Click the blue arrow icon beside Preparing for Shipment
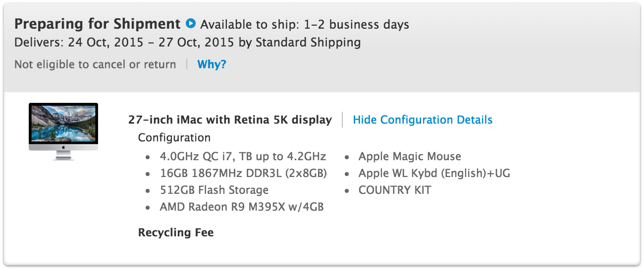Viewport: 644px width, 268px height. (x=190, y=24)
